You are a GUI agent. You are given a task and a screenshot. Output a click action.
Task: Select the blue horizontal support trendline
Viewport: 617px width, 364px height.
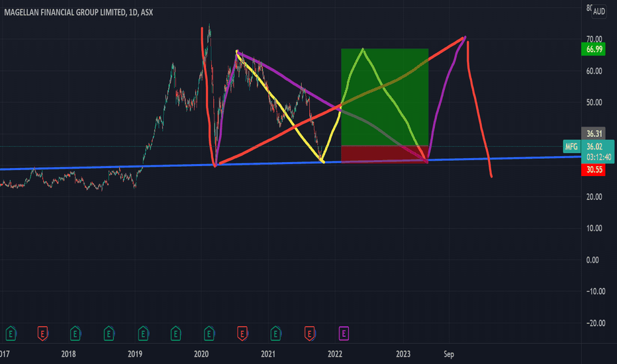pos(291,163)
